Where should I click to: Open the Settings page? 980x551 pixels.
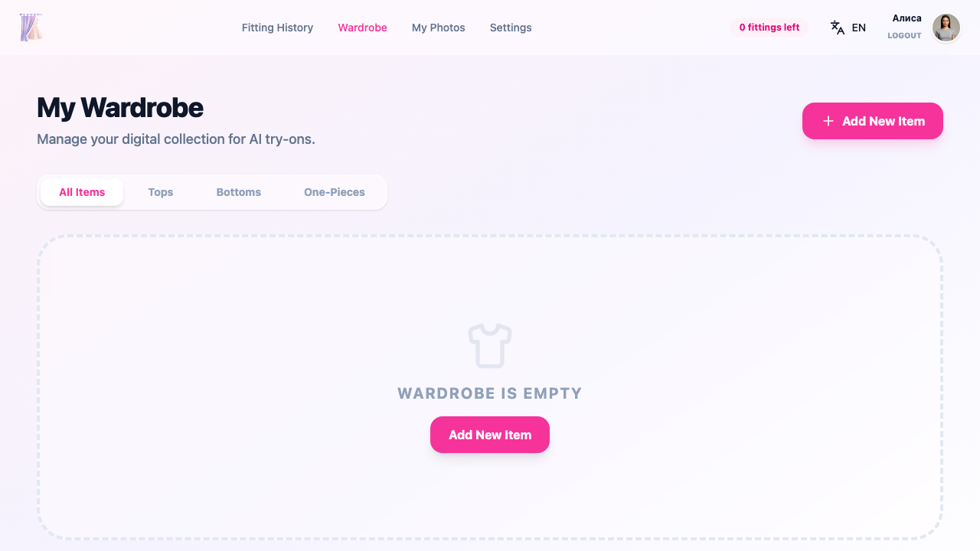tap(510, 28)
